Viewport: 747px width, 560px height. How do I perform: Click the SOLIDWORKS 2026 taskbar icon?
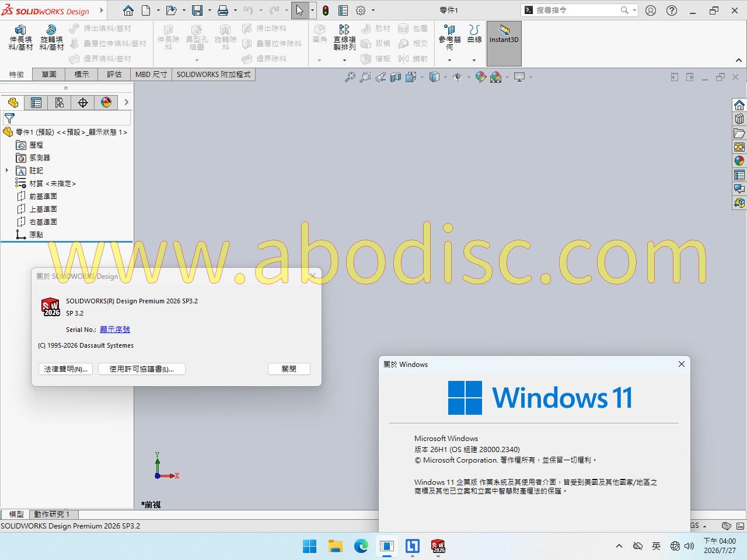tap(438, 546)
